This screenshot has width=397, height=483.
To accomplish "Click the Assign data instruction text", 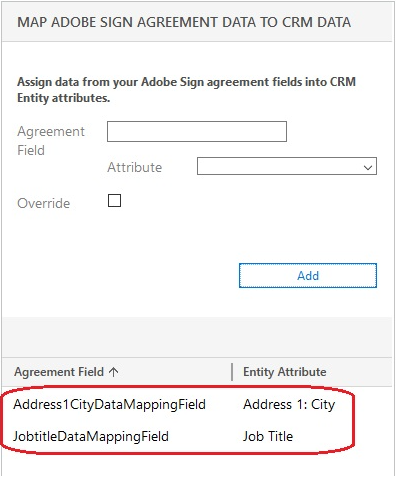I will [x=187, y=90].
